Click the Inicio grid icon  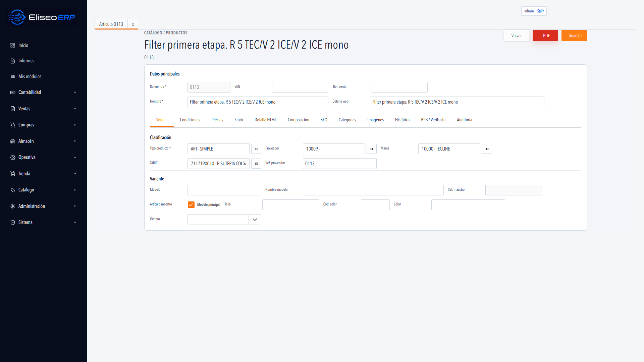point(13,45)
